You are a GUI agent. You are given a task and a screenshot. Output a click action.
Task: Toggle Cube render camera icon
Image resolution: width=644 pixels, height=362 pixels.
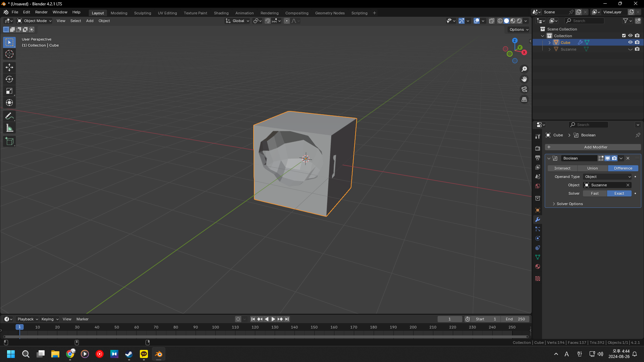point(637,42)
